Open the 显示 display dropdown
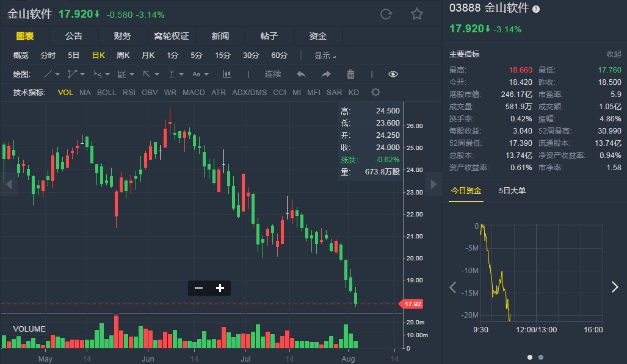 pos(325,55)
